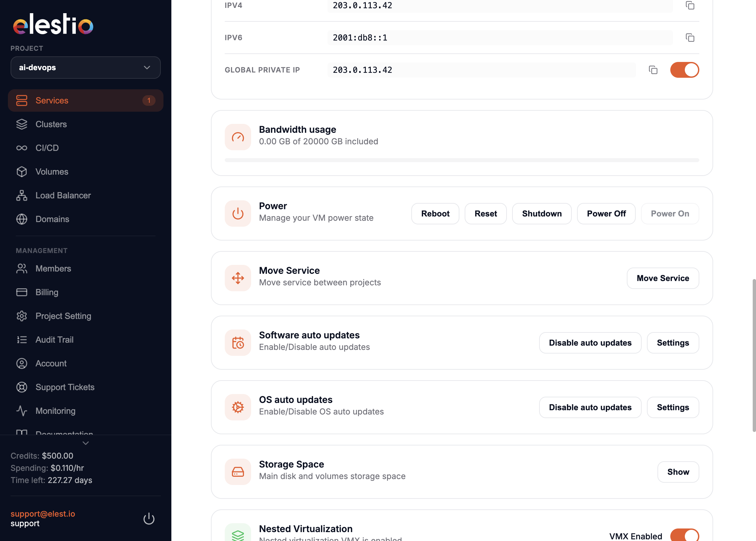Screen dimensions: 756x541
Task: Click the Power section icon
Action: [238, 213]
